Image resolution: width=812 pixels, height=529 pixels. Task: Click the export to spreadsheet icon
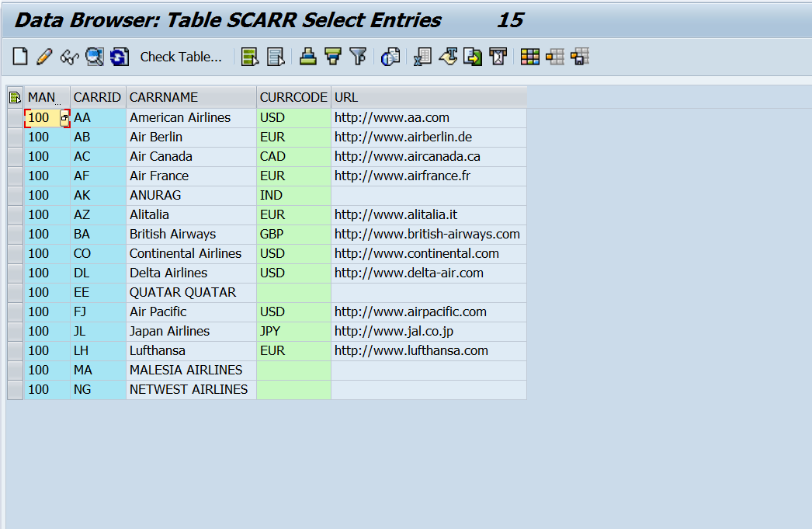[423, 56]
